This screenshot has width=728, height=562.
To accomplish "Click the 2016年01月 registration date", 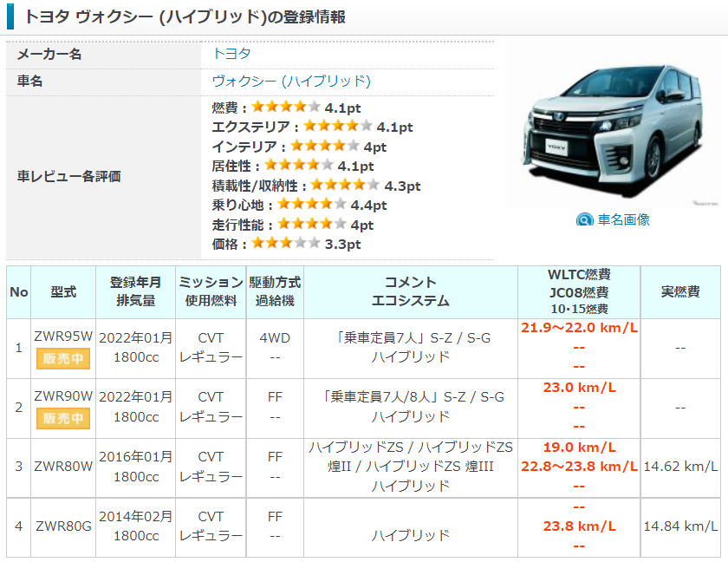I will (135, 456).
